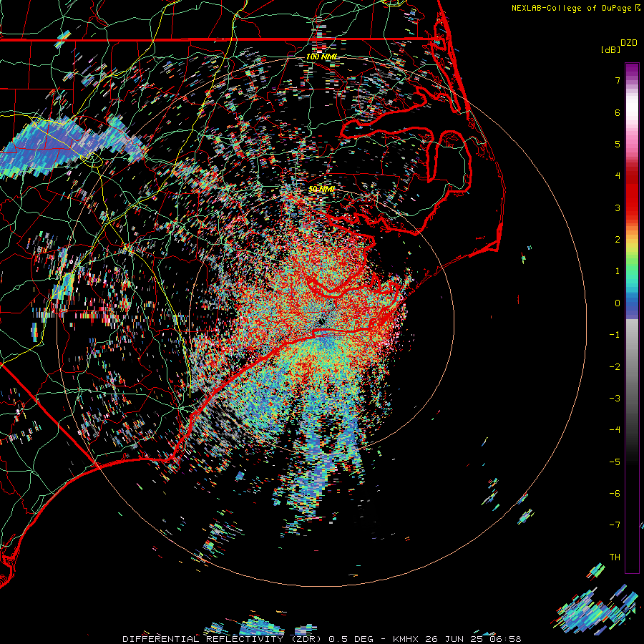This screenshot has height=644, width=644.
Task: Click the small logo symbol after DuPage
Action: 638,8
